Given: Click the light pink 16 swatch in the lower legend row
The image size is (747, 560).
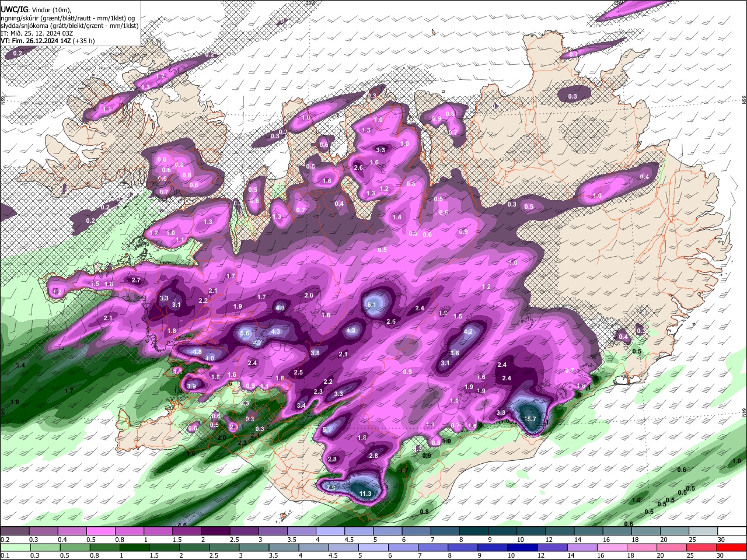Looking at the screenshot, I should 611,547.
